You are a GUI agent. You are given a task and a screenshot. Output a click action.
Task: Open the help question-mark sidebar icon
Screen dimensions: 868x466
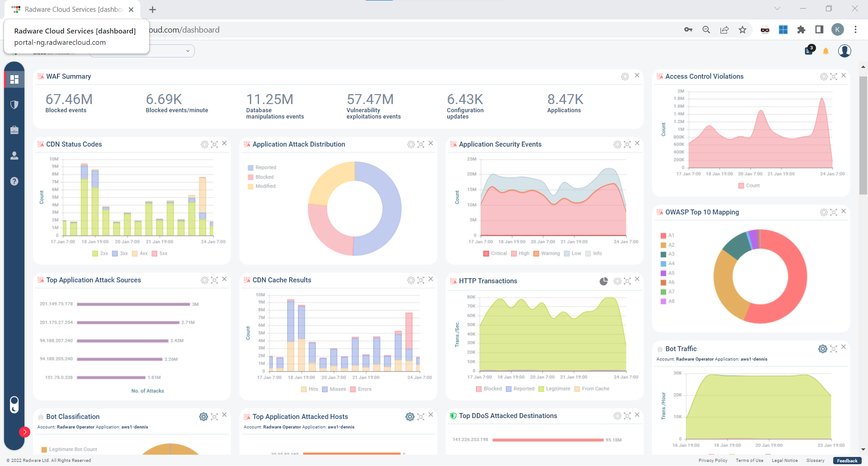[x=14, y=181]
